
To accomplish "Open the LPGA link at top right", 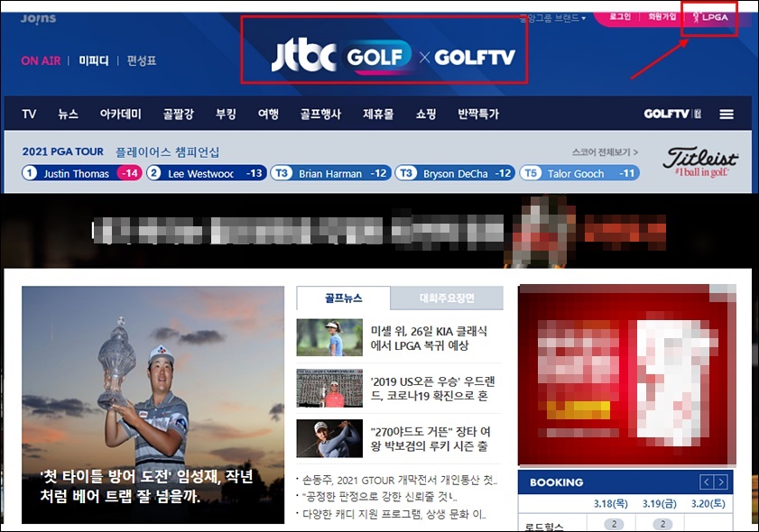I will (x=710, y=17).
